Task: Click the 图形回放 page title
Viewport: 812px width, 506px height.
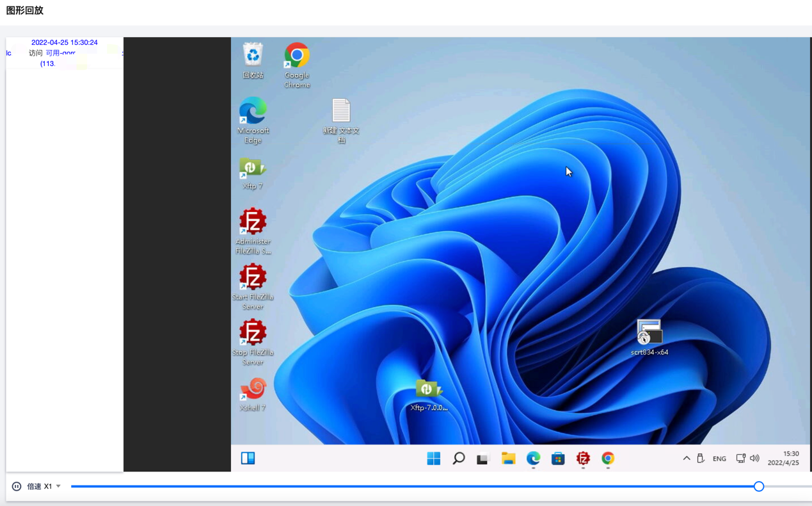Action: (x=25, y=10)
